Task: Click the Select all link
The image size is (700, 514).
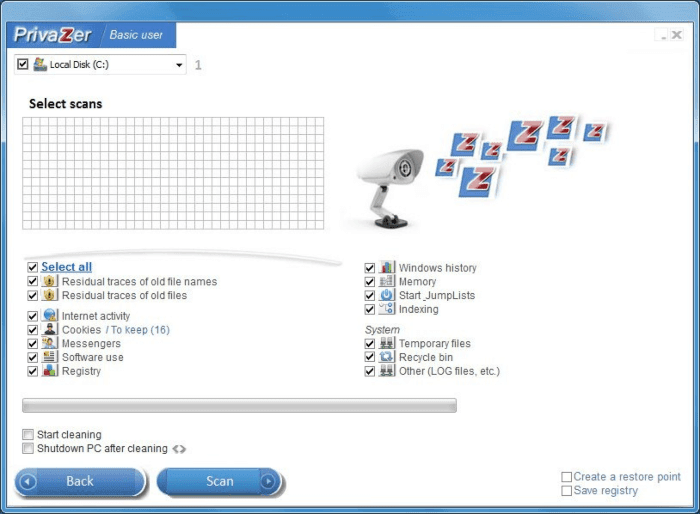Action: pos(67,267)
